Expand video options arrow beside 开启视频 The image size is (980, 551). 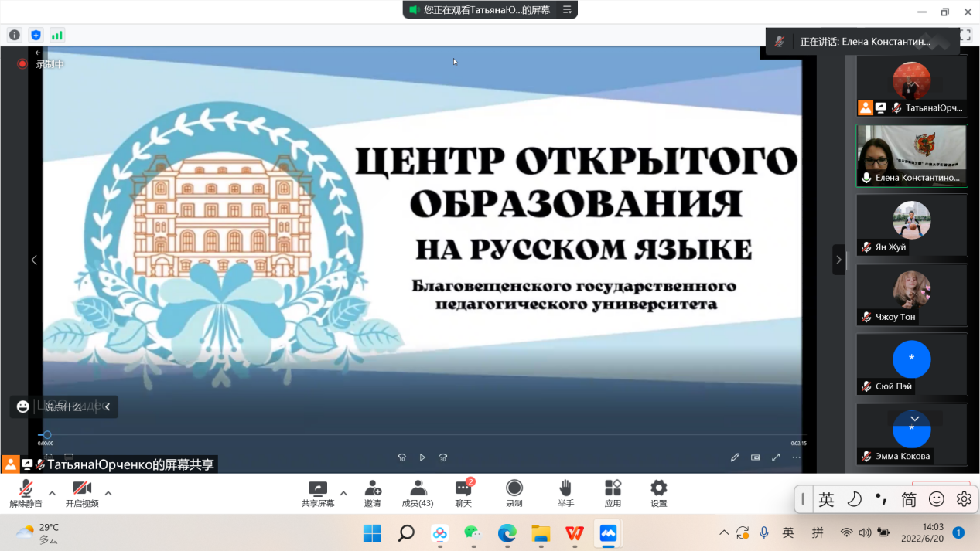pos(108,493)
